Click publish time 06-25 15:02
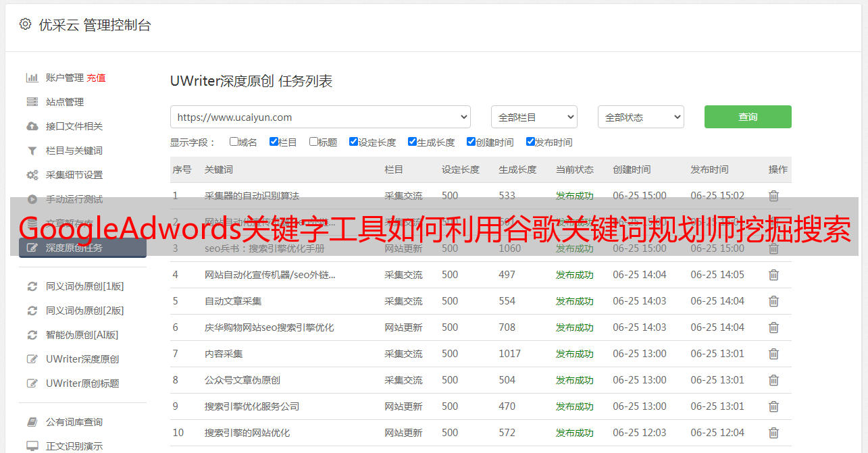The width and height of the screenshot is (868, 453). [717, 196]
